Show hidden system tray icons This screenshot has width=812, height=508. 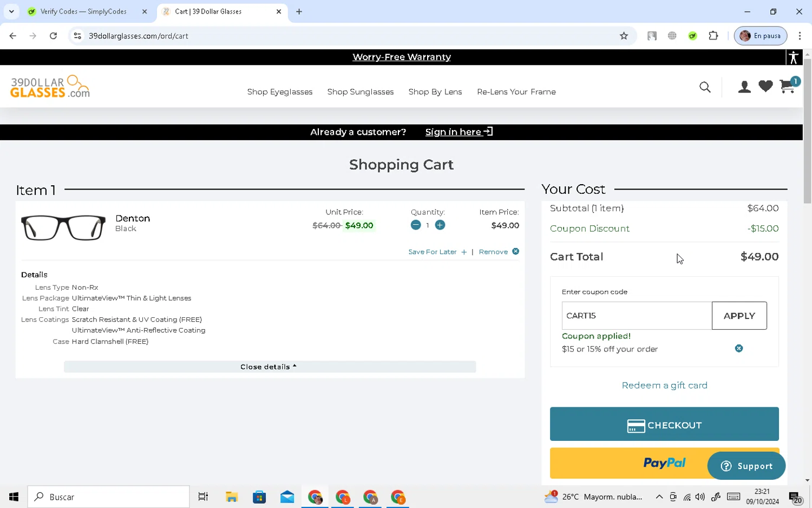click(659, 497)
